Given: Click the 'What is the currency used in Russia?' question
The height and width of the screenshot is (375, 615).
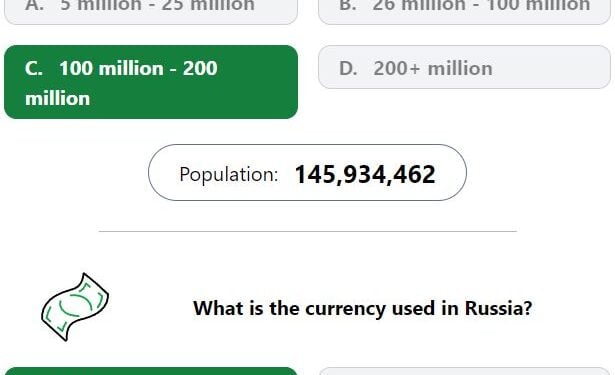Looking at the screenshot, I should coord(362,308).
